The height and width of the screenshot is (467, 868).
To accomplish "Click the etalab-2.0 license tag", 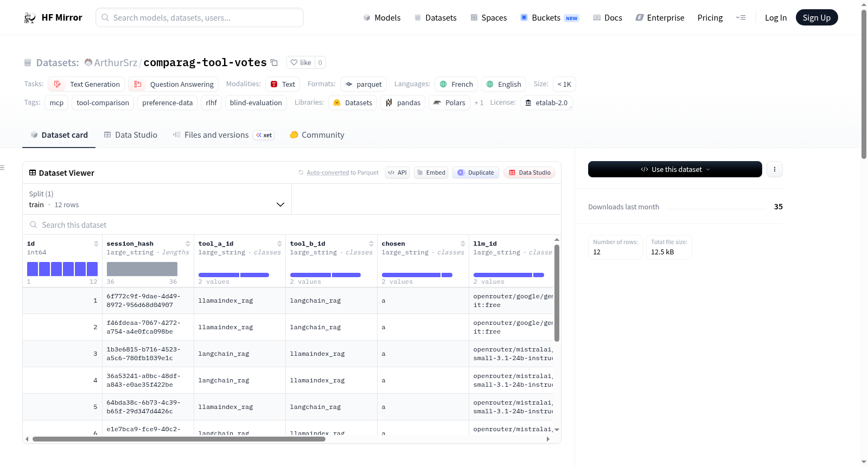I will [x=546, y=103].
